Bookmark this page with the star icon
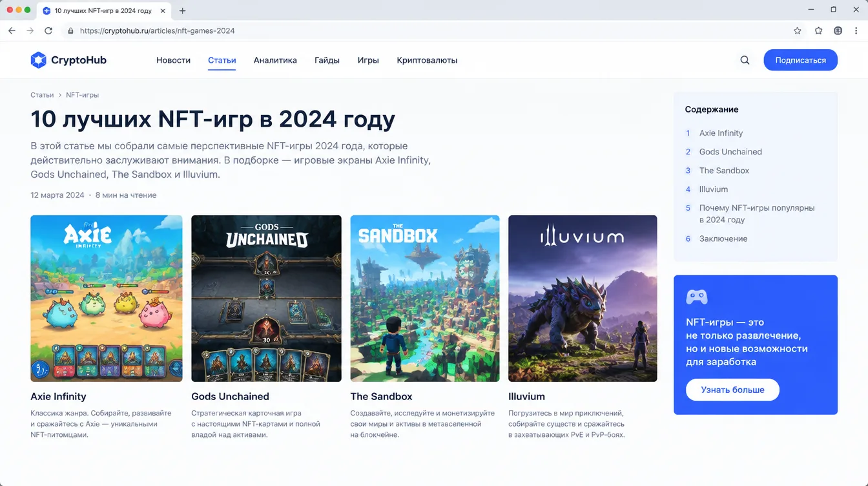This screenshot has height=486, width=868. point(798,30)
